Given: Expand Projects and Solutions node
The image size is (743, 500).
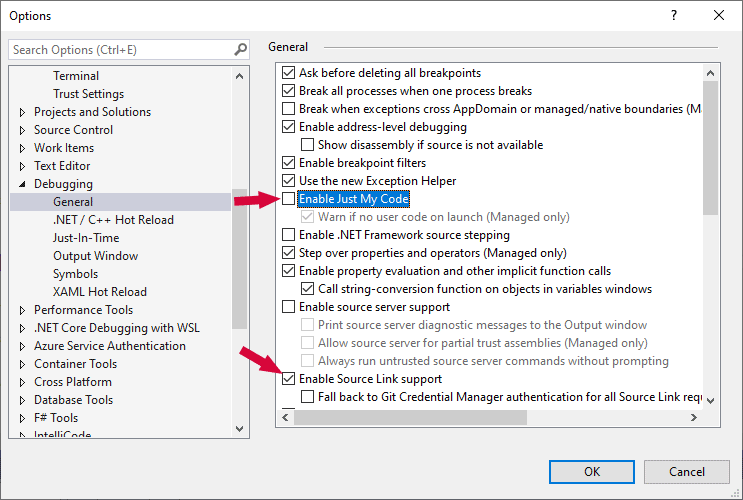Looking at the screenshot, I should click(x=22, y=112).
